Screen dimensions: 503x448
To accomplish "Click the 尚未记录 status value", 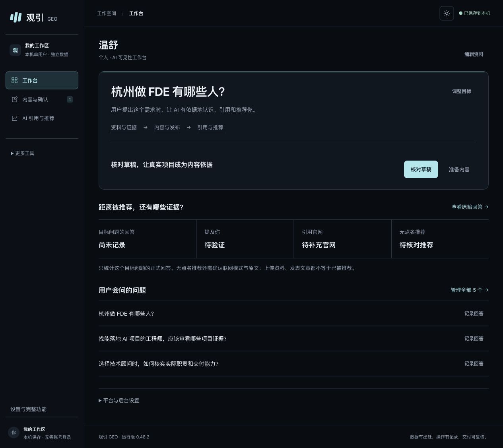I will pyautogui.click(x=112, y=245).
